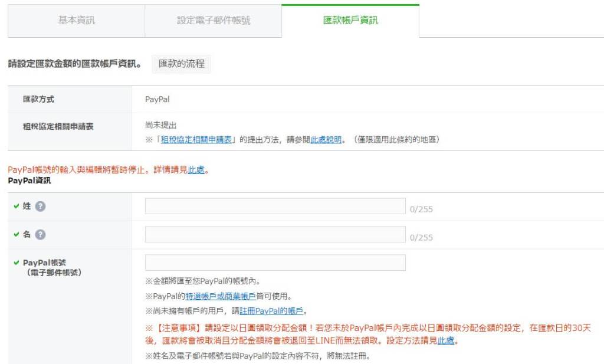Select the PayPal帳號 email input field
The height and width of the screenshot is (364, 604).
coord(275,263)
